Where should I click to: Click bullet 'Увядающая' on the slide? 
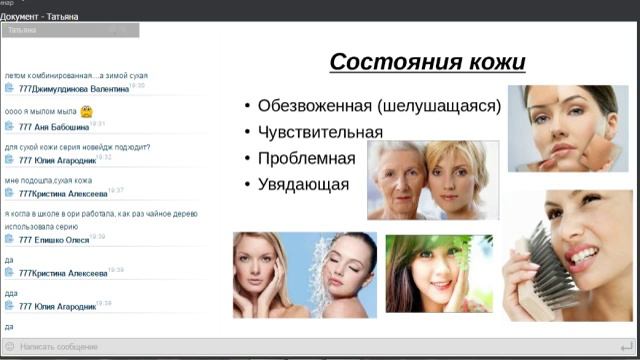click(303, 184)
